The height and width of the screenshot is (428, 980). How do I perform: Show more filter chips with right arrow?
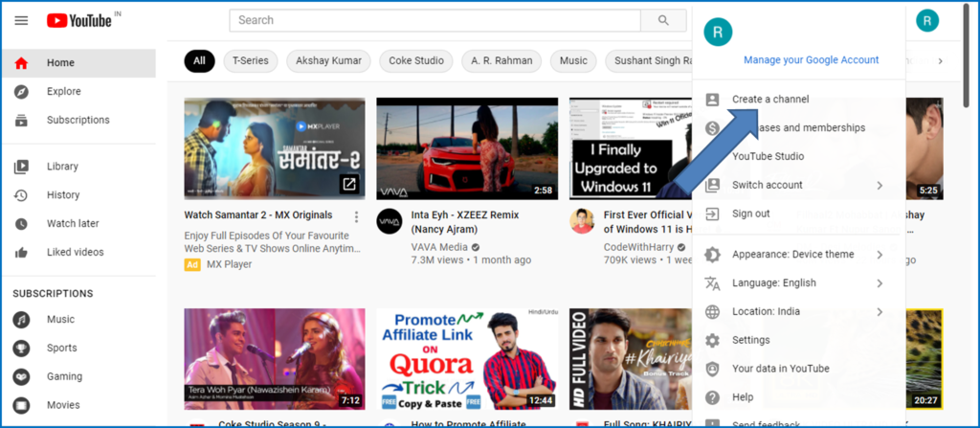coord(940,61)
